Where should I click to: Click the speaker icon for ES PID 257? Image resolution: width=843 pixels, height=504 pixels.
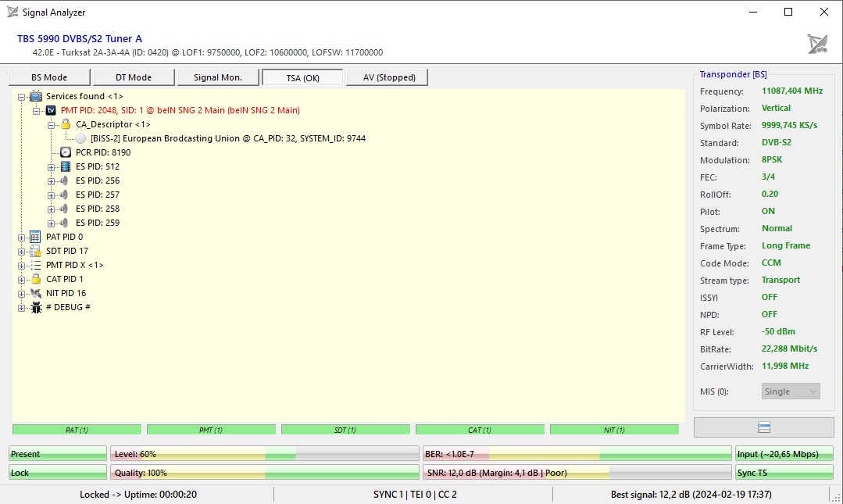[65, 195]
